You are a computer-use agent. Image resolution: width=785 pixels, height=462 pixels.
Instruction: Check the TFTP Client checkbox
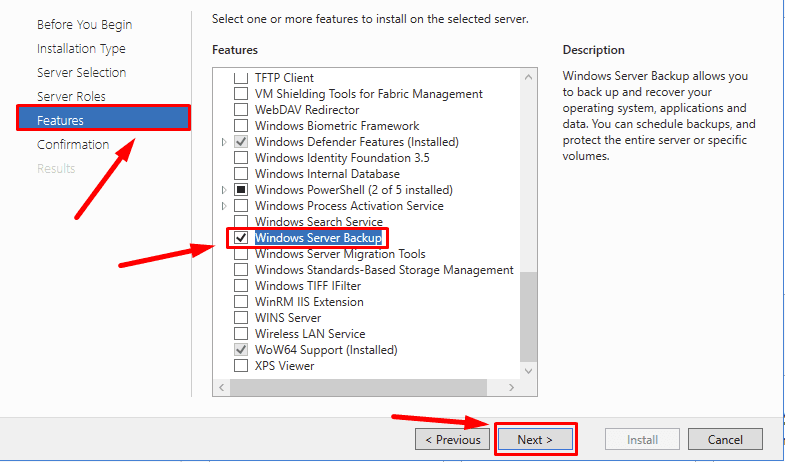point(241,78)
